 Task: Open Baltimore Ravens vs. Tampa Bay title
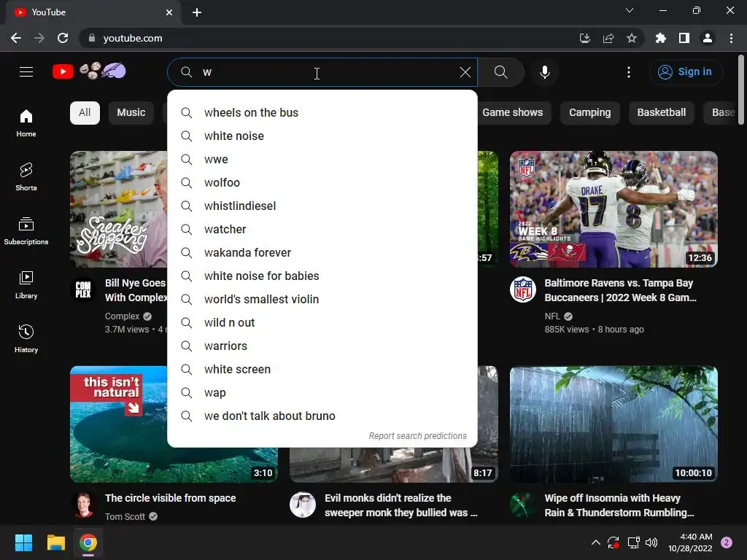coord(620,290)
